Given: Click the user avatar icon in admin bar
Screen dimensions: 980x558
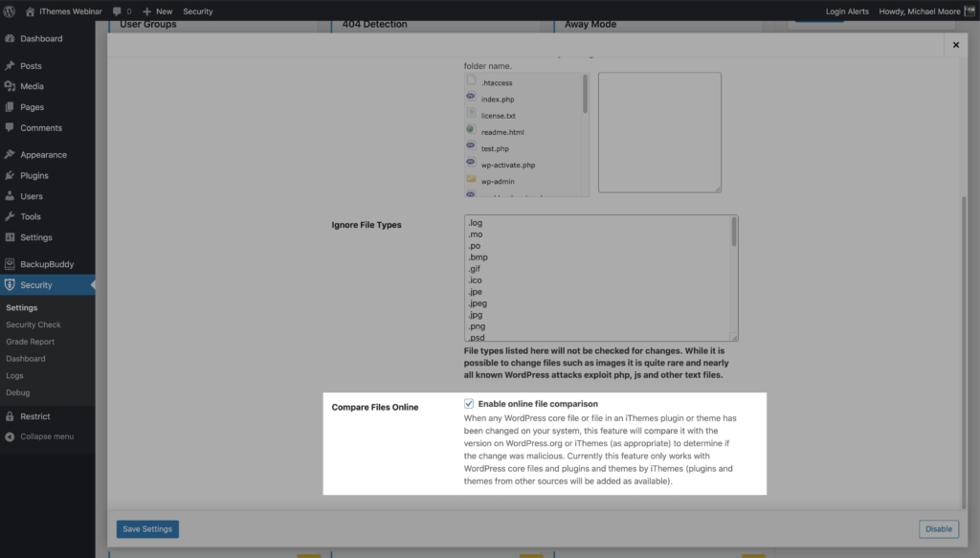Looking at the screenshot, I should 969,11.
